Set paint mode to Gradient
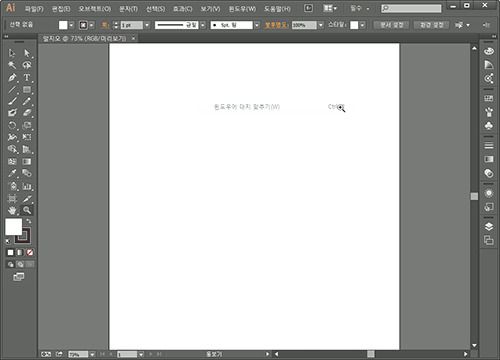Image resolution: width=500 pixels, height=360 pixels. [x=20, y=253]
